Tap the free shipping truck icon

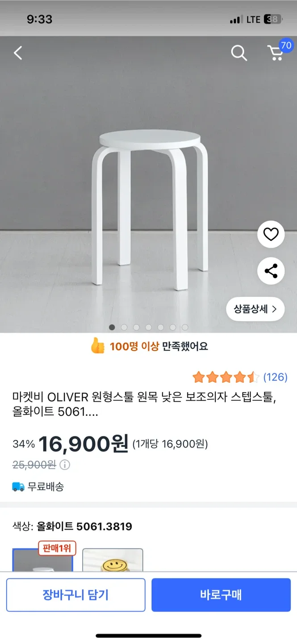point(17,487)
